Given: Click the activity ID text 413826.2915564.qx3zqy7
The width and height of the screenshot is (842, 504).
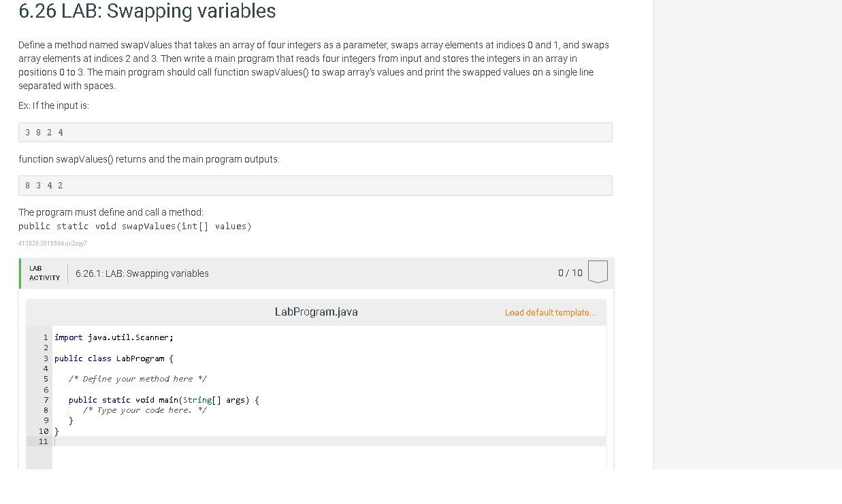Looking at the screenshot, I should click(x=52, y=243).
